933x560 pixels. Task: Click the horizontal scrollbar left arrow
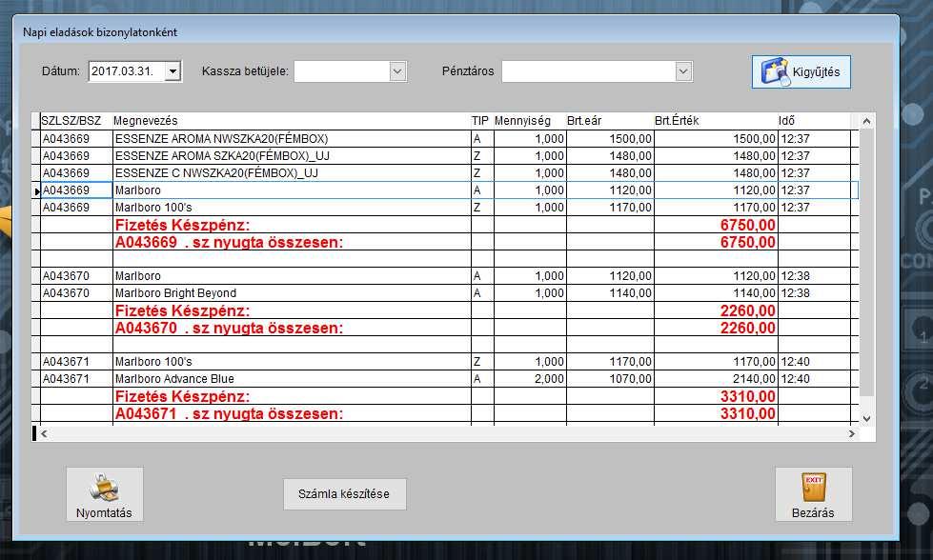pyautogui.click(x=44, y=434)
